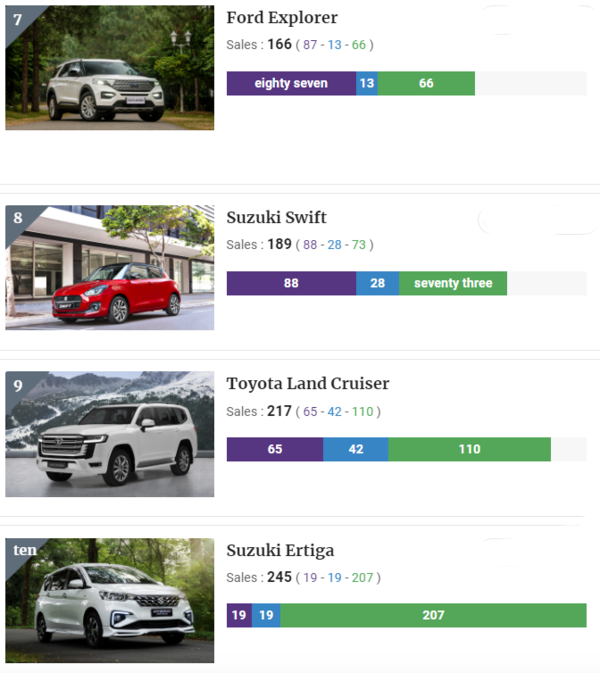Click the Sales 189 total text
Screen dimensions: 600x673
tap(259, 244)
